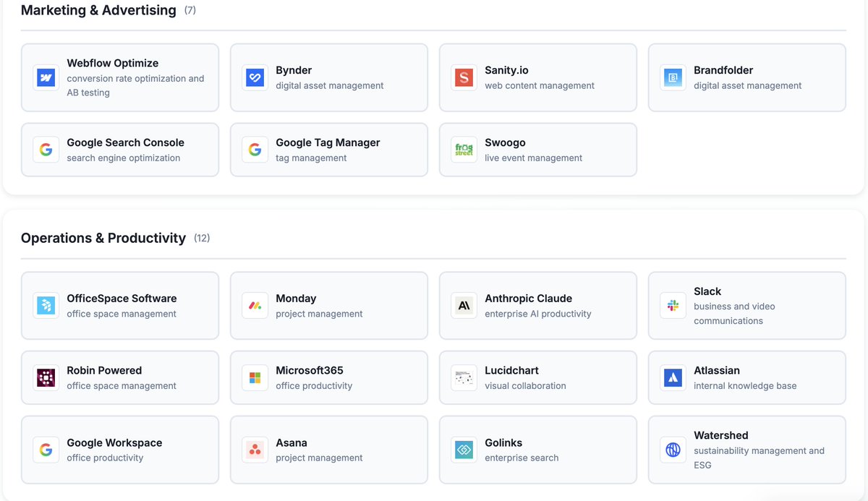Click the Watershed globe logo icon
The height and width of the screenshot is (501, 868).
pyautogui.click(x=673, y=450)
